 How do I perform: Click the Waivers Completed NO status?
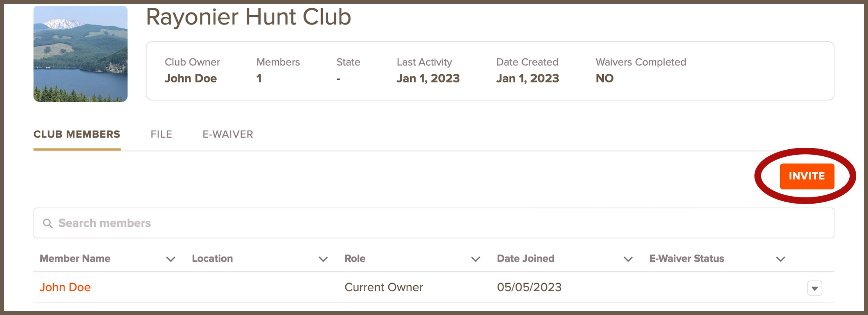[605, 78]
